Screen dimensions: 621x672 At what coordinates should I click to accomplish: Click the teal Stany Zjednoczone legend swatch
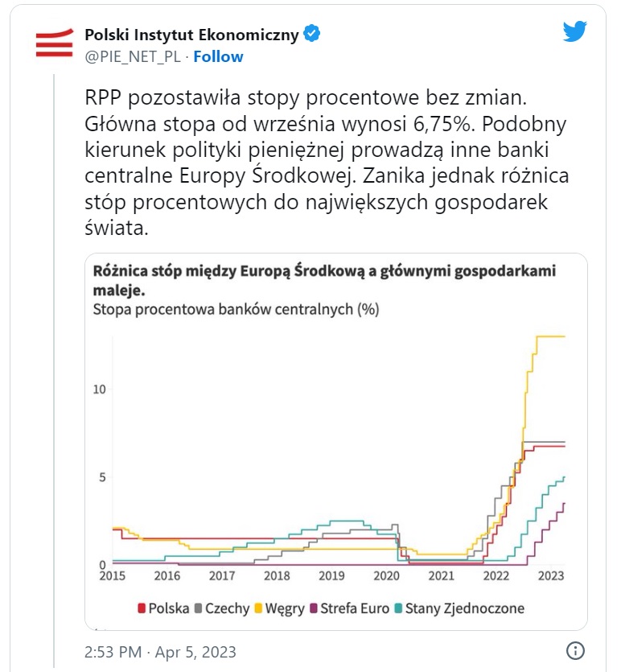[x=398, y=608]
